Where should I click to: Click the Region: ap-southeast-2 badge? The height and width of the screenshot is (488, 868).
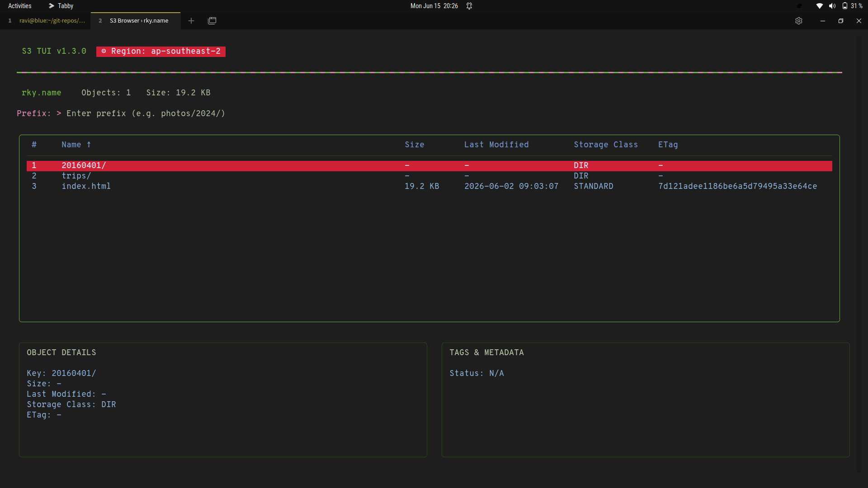(161, 51)
